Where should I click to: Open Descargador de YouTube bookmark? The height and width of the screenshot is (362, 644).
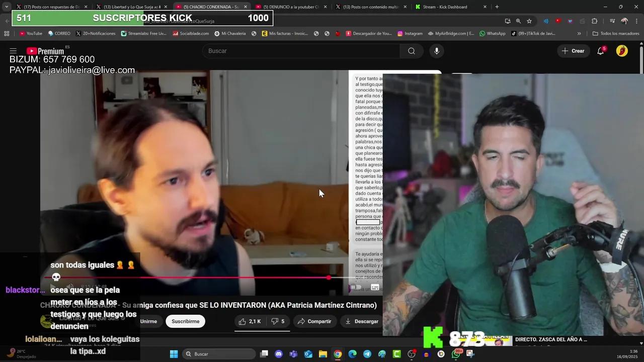(x=369, y=34)
